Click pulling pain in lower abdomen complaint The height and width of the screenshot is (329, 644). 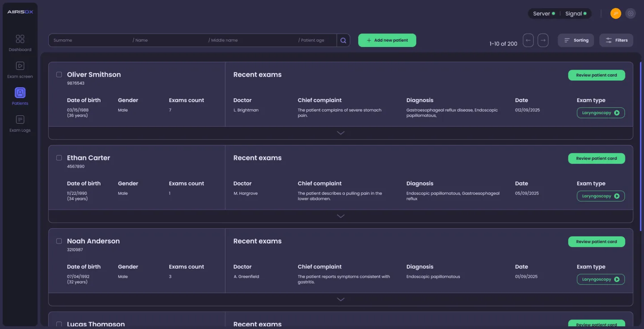(340, 196)
